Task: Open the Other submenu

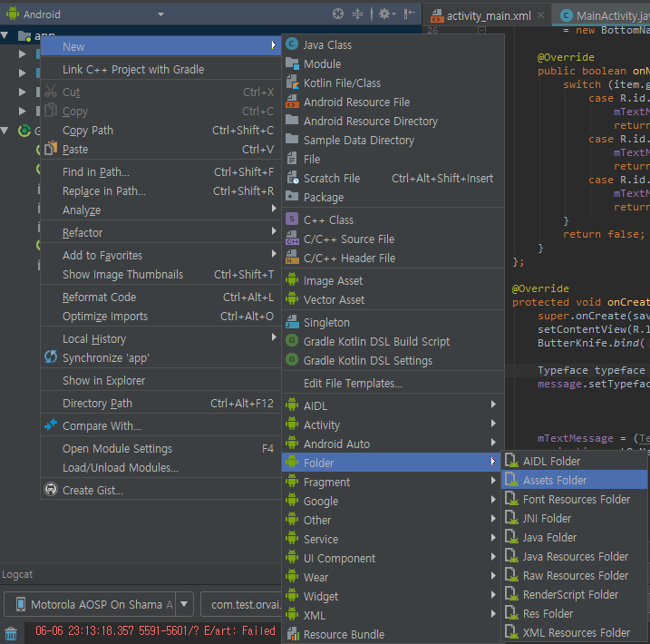Action: (393, 520)
